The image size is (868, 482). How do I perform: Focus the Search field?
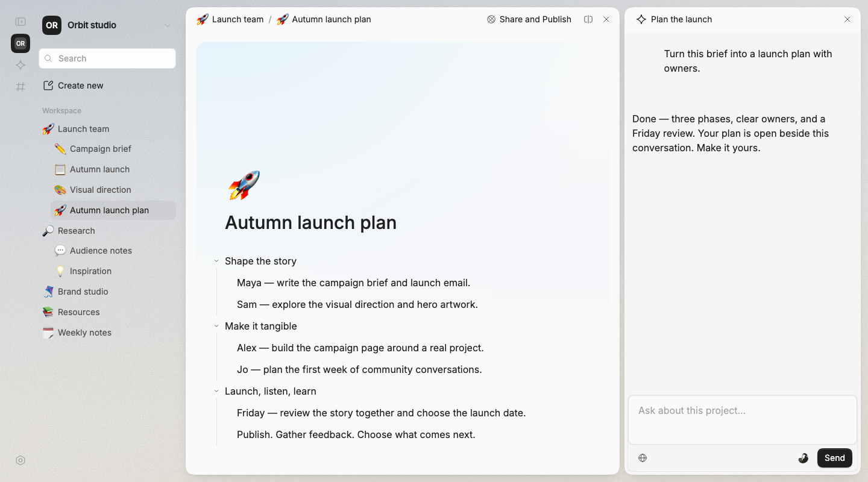[107, 58]
